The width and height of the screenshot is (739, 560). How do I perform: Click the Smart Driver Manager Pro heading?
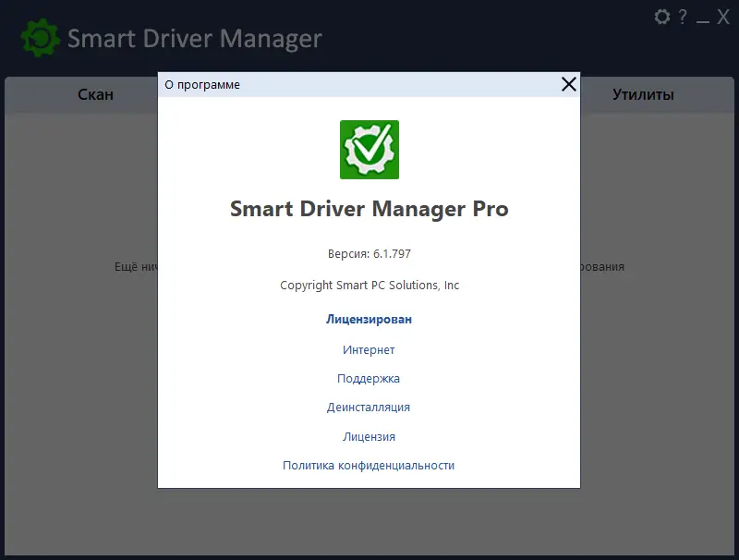coord(369,209)
